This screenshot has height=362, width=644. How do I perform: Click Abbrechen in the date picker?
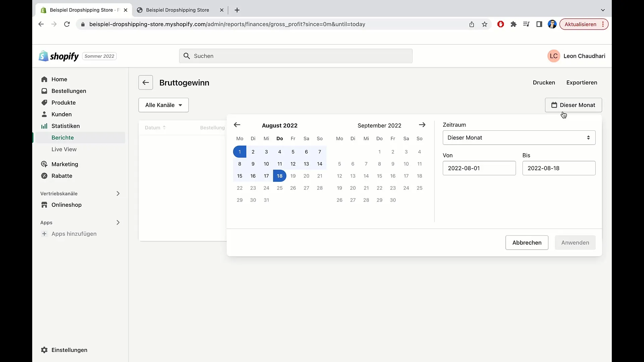pos(527,243)
